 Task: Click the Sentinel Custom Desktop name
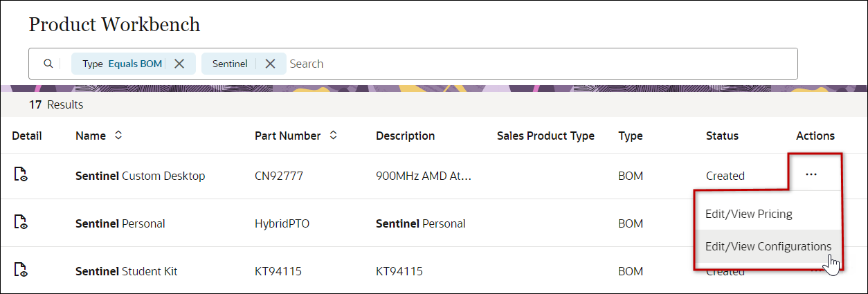point(140,176)
